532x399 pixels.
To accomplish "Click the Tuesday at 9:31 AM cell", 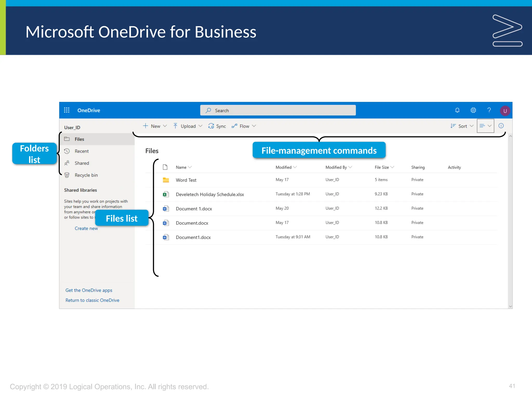I will point(293,237).
